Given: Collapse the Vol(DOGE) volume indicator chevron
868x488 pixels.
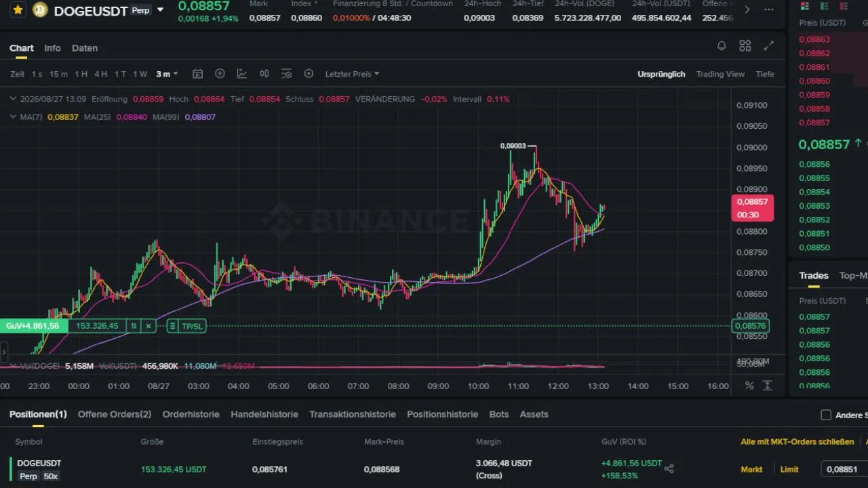Looking at the screenshot, I should (x=14, y=366).
